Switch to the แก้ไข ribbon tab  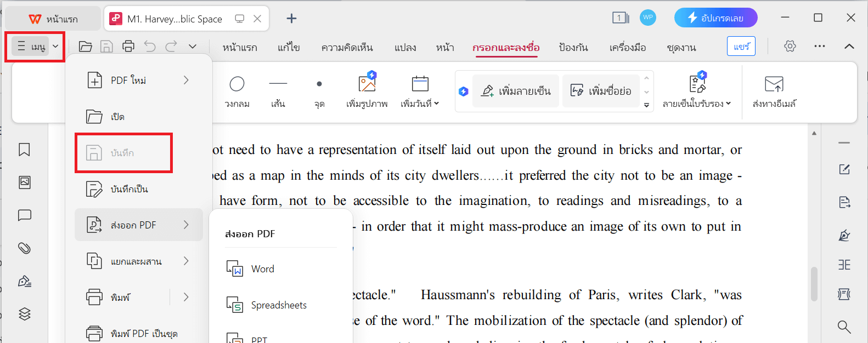tap(289, 48)
